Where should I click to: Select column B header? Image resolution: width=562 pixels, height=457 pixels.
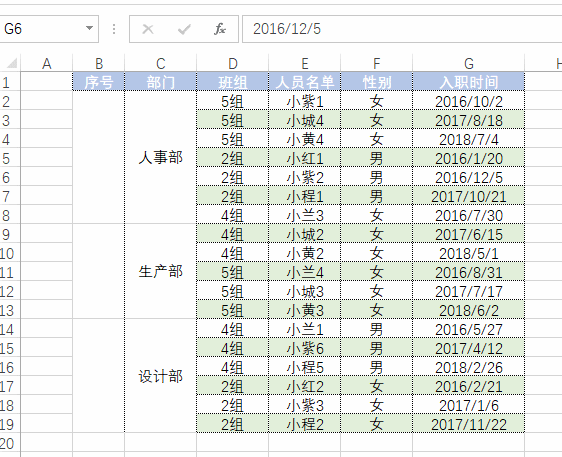click(x=99, y=64)
